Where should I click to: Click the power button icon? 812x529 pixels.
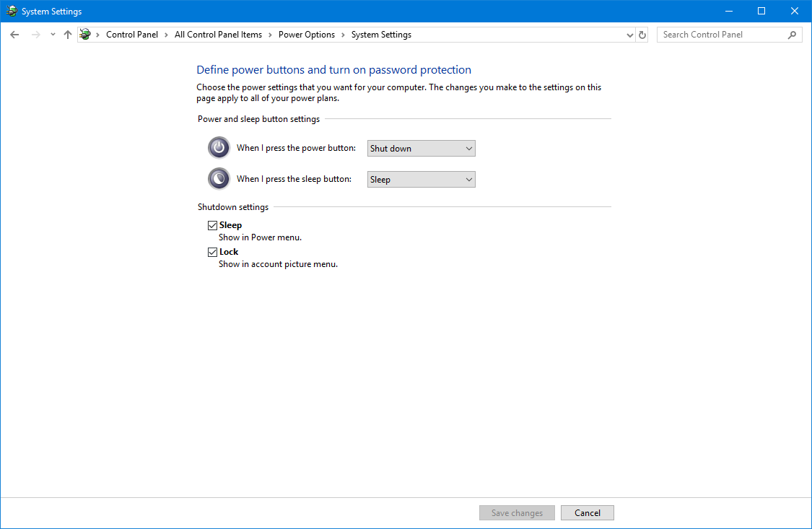219,147
